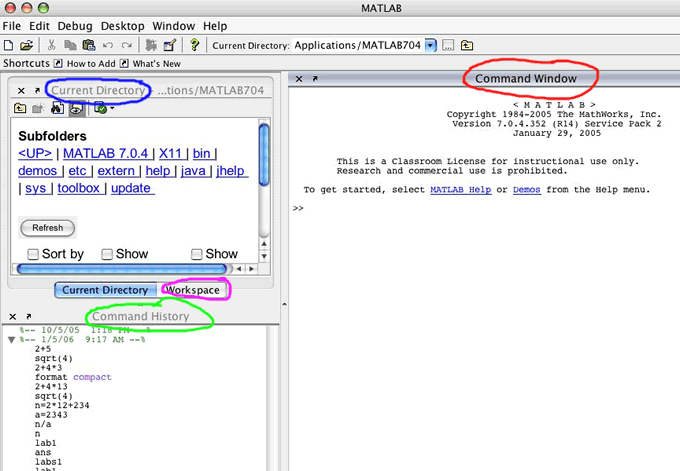Click the MATLAB Help link in Command Window

461,190
